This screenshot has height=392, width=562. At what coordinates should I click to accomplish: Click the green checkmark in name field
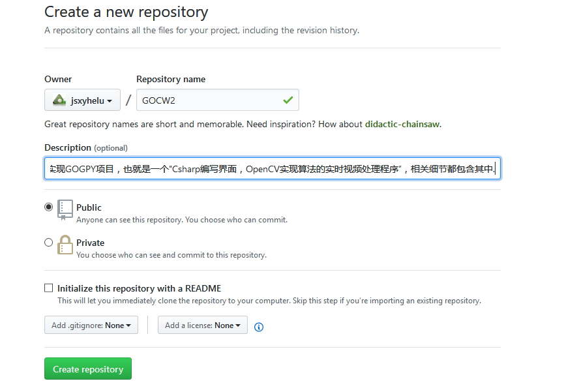288,100
